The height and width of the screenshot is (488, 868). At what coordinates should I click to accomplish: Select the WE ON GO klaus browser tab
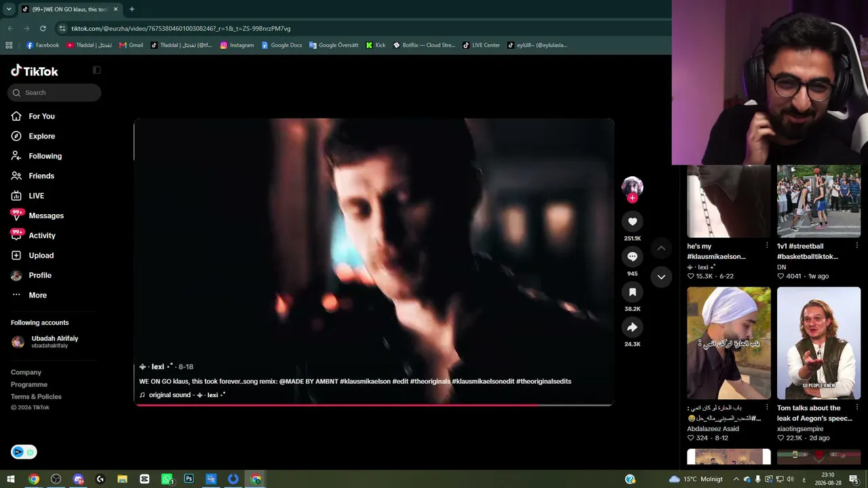(70, 9)
